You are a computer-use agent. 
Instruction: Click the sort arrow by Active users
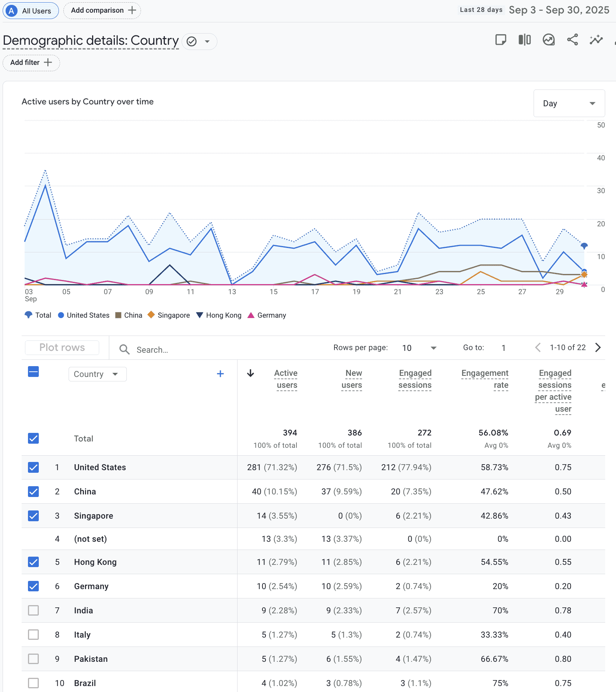(251, 373)
